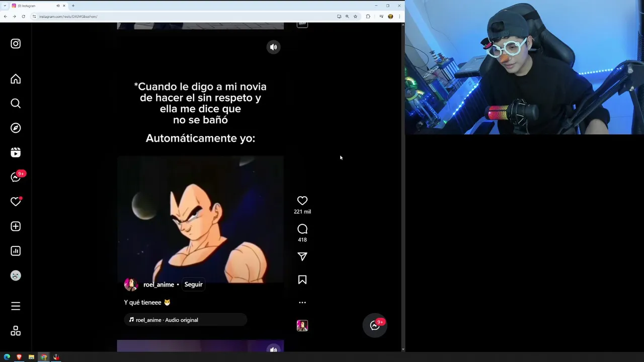Share the reel with the paper plane icon
The width and height of the screenshot is (644, 362).
coord(302,256)
